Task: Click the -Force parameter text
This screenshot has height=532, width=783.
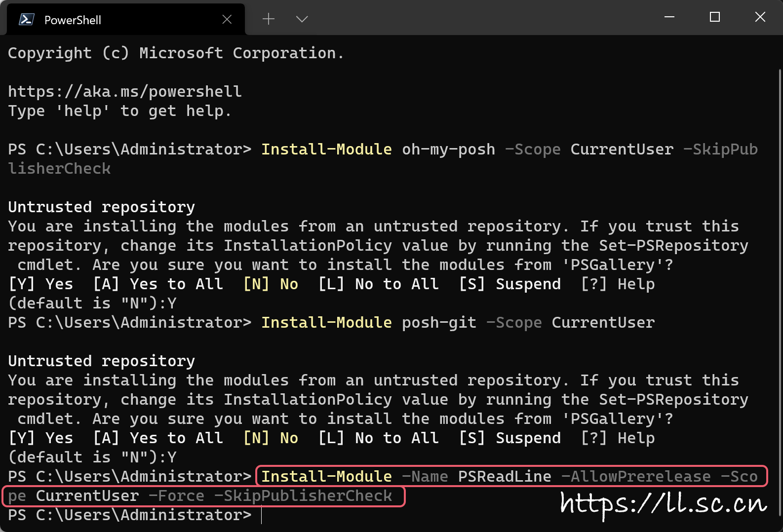Action: tap(176, 496)
